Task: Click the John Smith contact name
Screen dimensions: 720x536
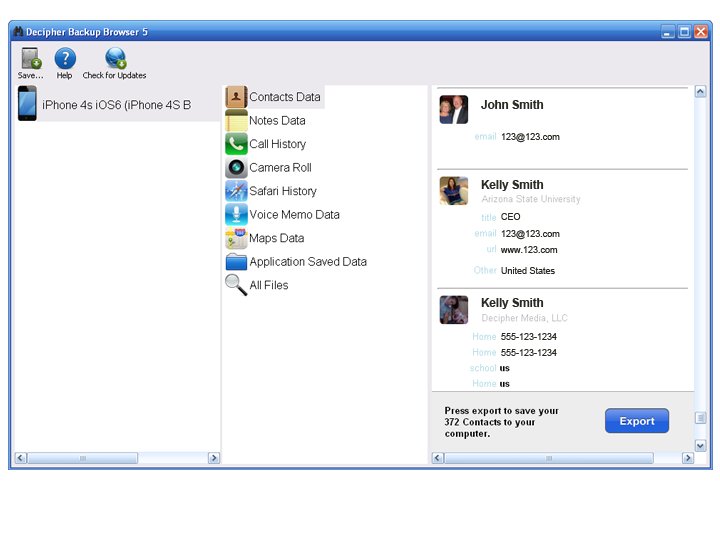Action: pos(512,105)
